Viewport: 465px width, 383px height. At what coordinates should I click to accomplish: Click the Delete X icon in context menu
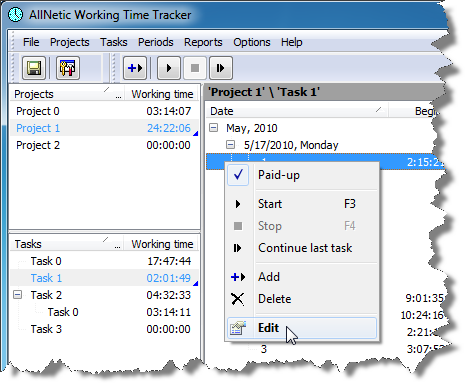pos(238,299)
